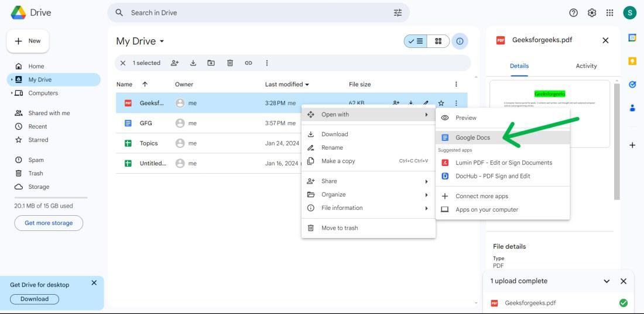Image resolution: width=644 pixels, height=314 pixels.
Task: Click column options three-dot icon in header
Action: tap(456, 84)
